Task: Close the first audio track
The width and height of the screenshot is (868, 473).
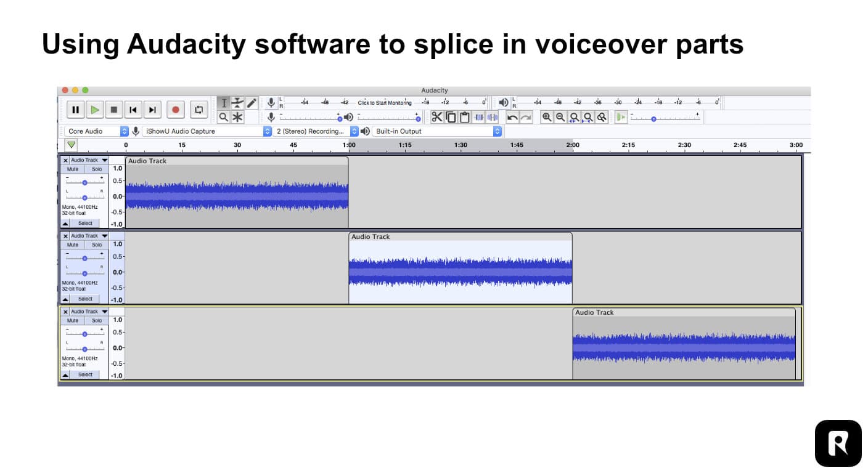Action: tap(65, 160)
